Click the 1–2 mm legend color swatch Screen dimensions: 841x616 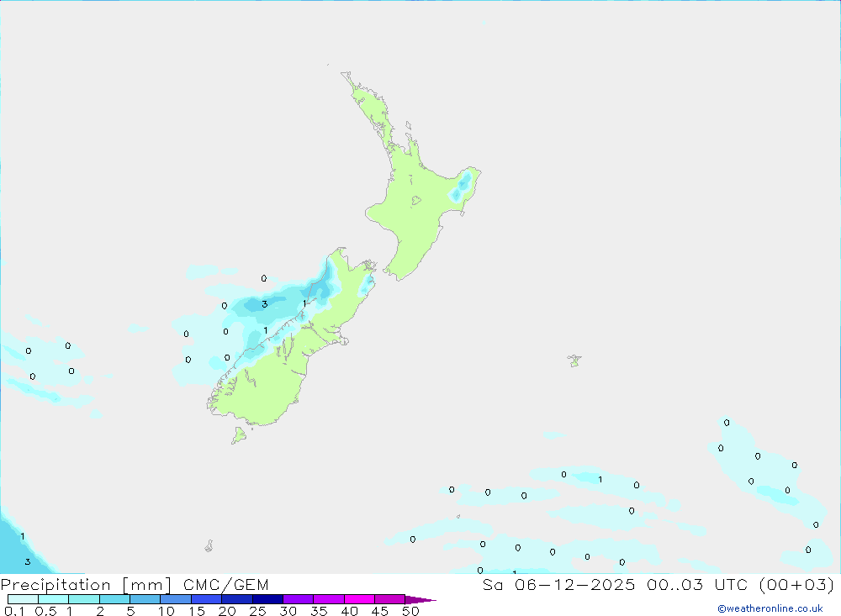(84, 599)
